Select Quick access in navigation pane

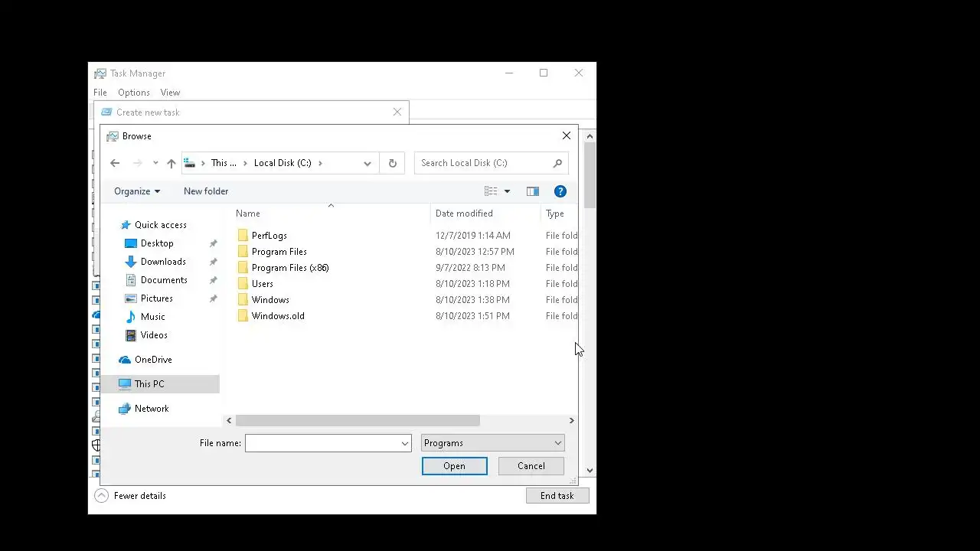pyautogui.click(x=161, y=225)
